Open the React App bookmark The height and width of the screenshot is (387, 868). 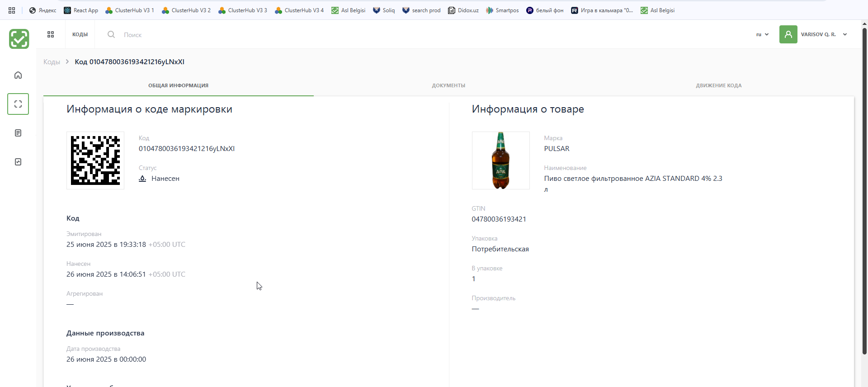tap(81, 10)
